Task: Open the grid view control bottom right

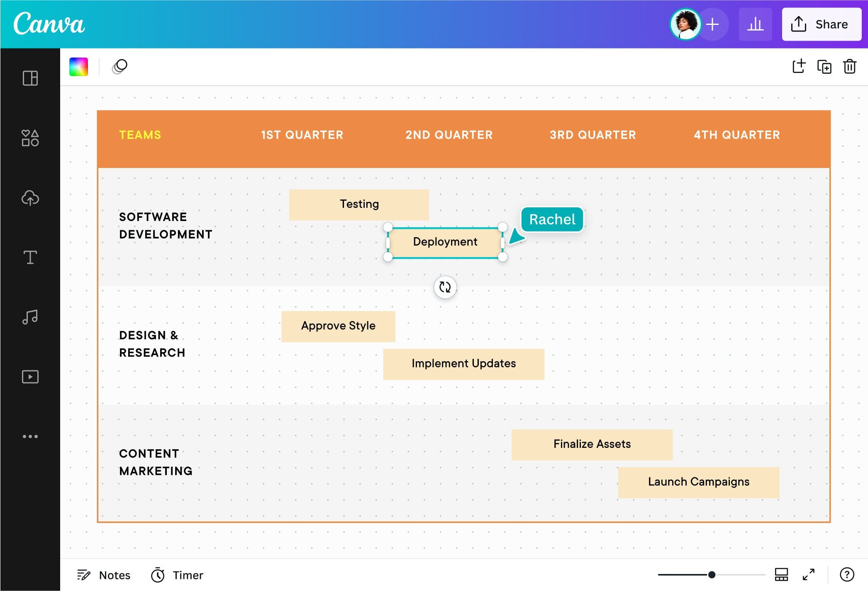Action: (x=781, y=575)
